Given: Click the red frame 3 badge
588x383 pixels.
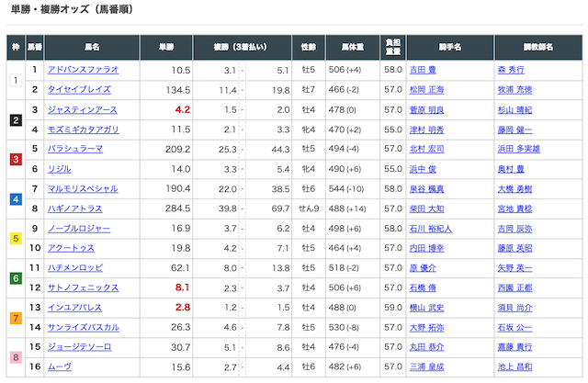Looking at the screenshot, I should (16, 159).
